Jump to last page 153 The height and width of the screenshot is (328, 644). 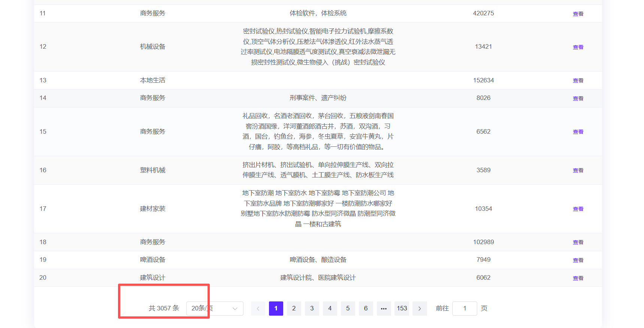pos(402,309)
